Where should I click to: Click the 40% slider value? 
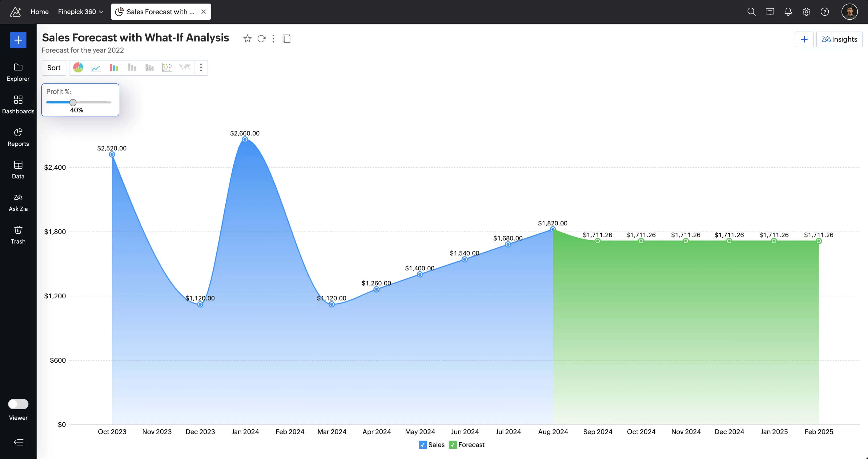pos(76,110)
